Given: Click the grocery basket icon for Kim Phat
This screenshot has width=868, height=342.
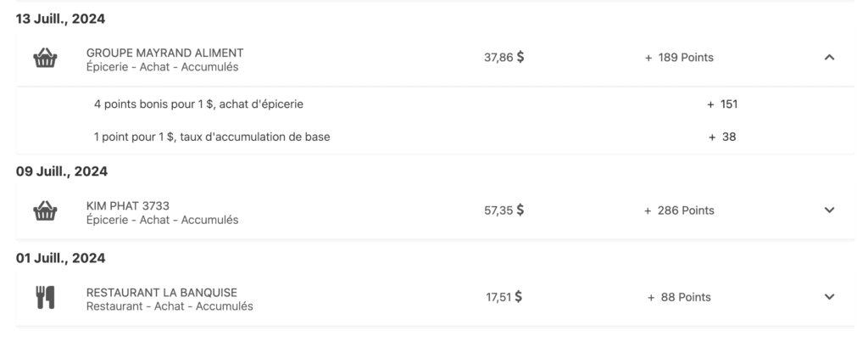Looking at the screenshot, I should (44, 211).
